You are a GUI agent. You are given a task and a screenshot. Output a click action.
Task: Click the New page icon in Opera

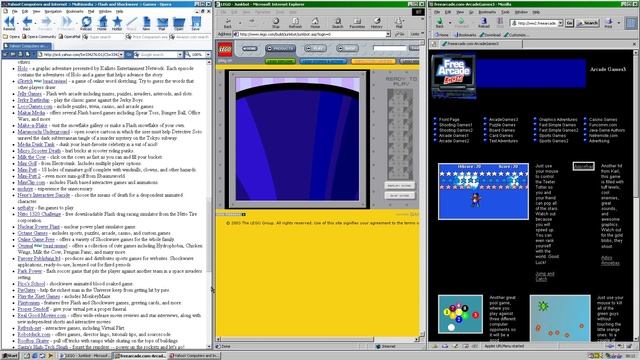point(147,22)
